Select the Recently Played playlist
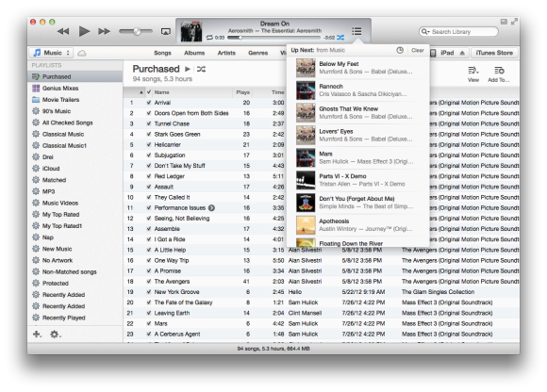Screen dimensions: 547x392 click(75, 318)
